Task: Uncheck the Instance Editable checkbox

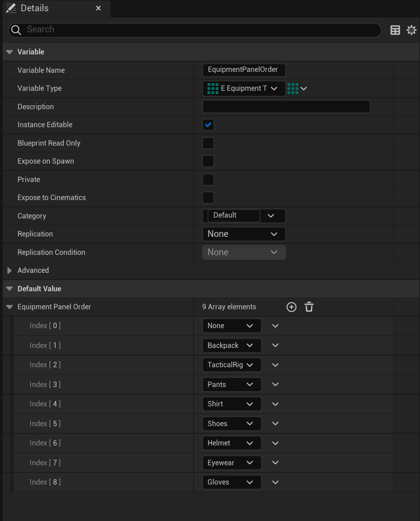Action: click(208, 125)
